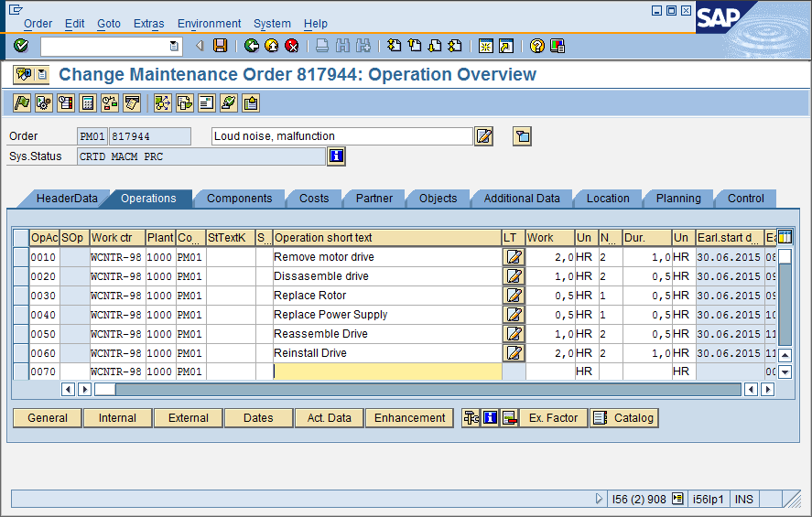The image size is (812, 517).
Task: Click the Dates button
Action: pos(258,418)
